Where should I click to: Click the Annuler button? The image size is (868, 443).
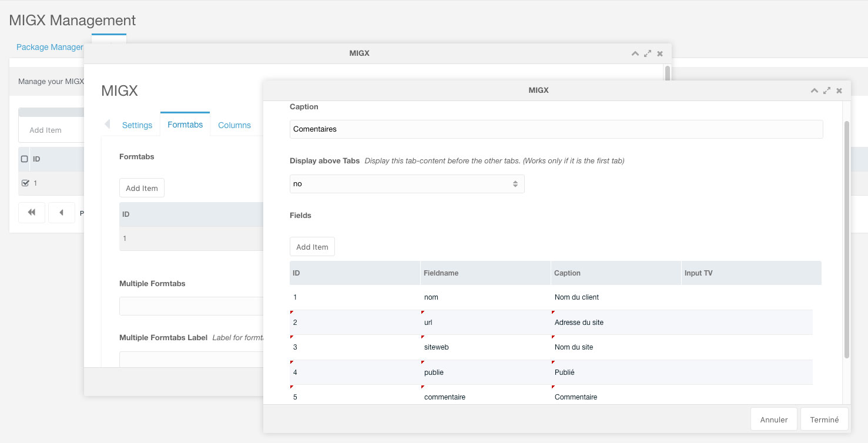click(x=773, y=419)
